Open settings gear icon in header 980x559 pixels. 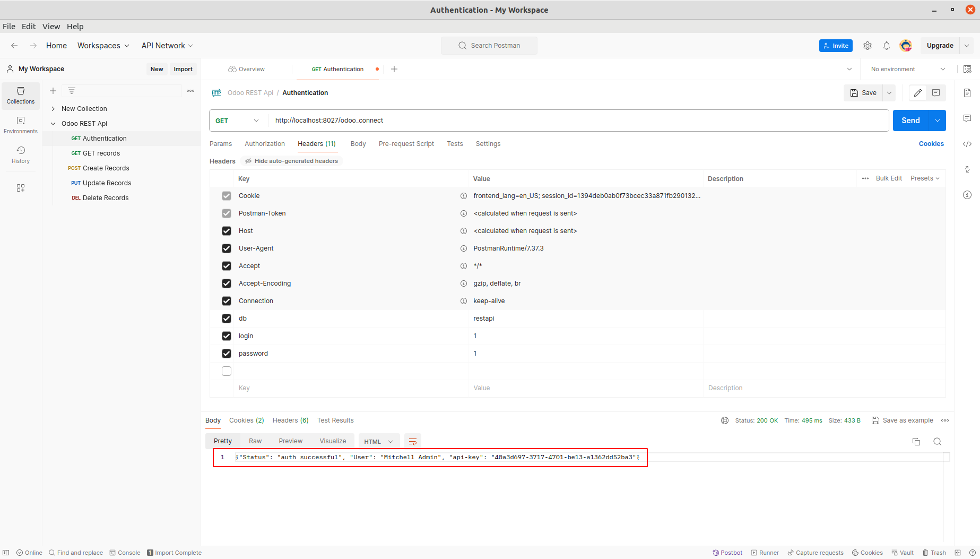(868, 46)
